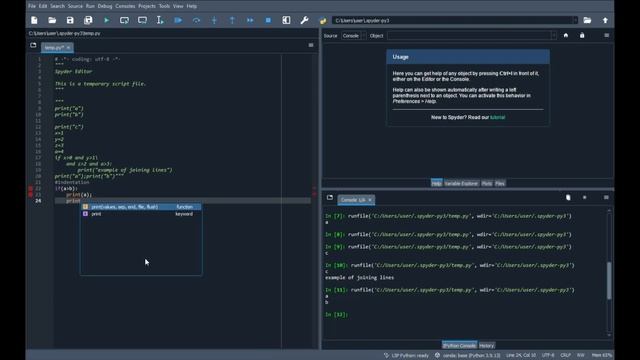The width and height of the screenshot is (640, 360).
Task: Open the Help pane options menu
Action: click(607, 36)
